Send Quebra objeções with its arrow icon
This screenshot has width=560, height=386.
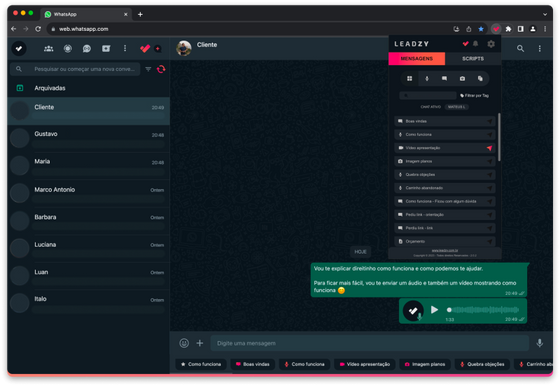[490, 175]
